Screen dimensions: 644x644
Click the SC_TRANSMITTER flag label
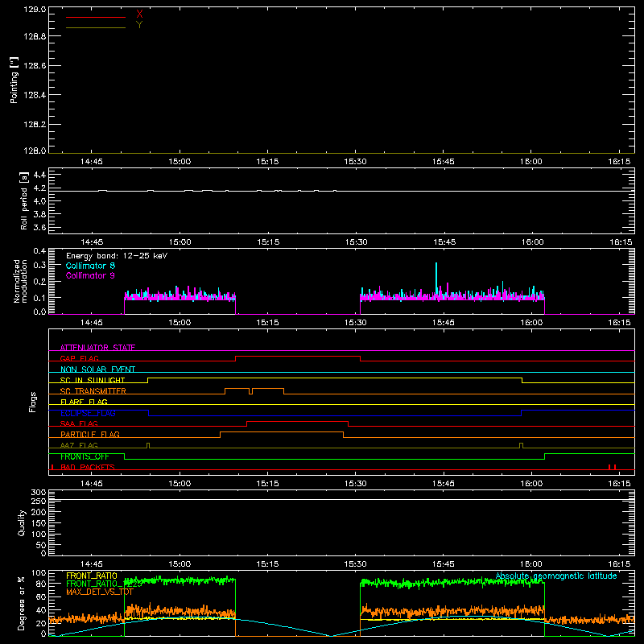93,391
